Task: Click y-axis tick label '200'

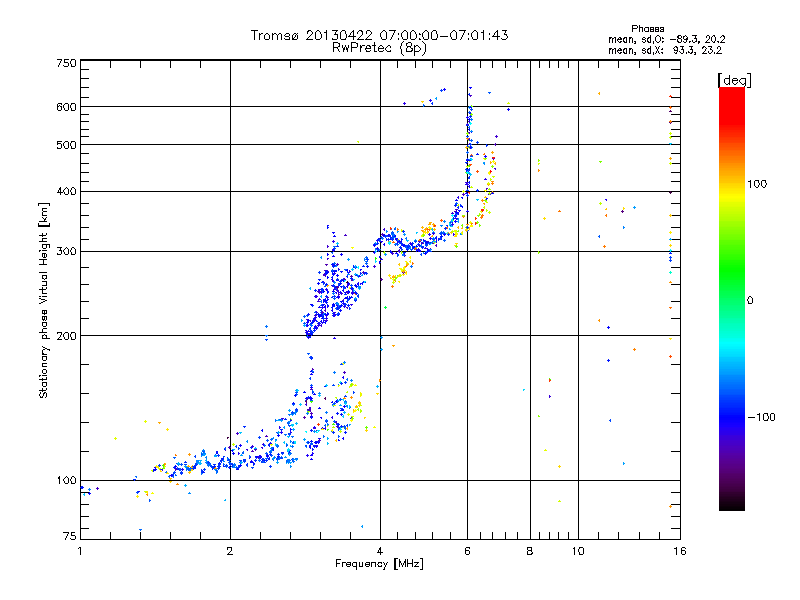Action: pyautogui.click(x=66, y=336)
